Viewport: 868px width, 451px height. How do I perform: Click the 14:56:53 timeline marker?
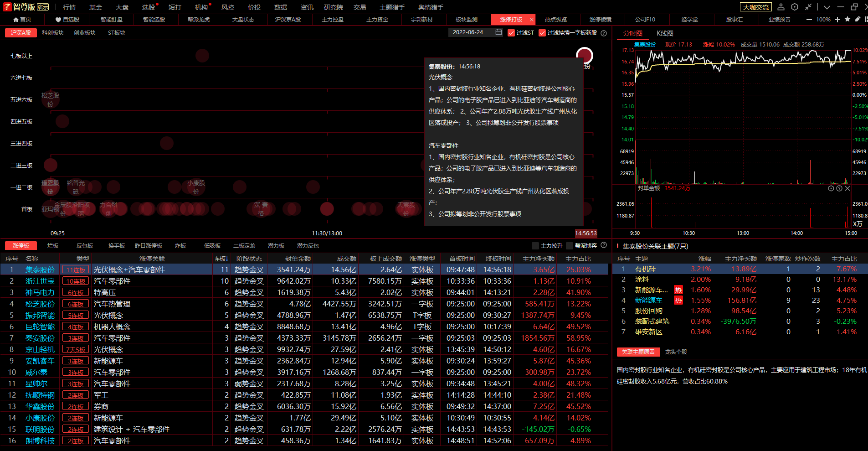tap(586, 233)
